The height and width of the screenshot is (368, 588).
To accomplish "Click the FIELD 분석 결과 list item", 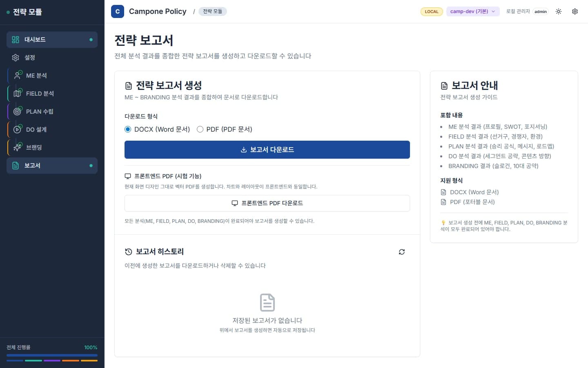I will point(495,137).
